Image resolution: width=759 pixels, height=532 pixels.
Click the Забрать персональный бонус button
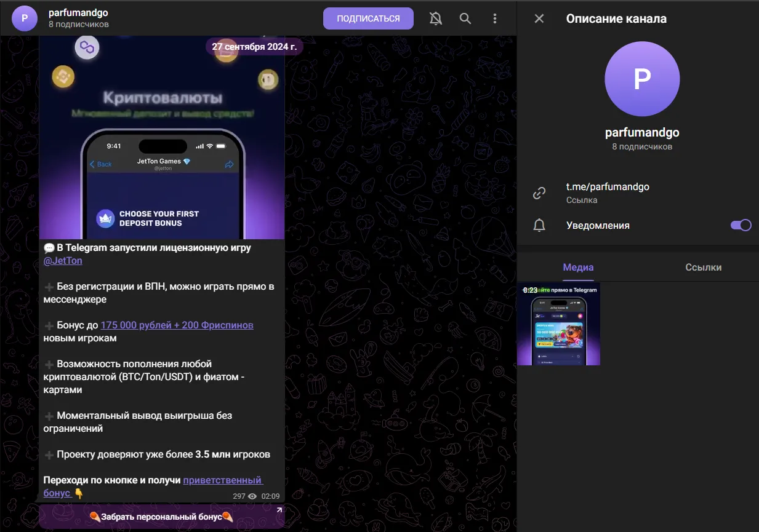coord(162,517)
